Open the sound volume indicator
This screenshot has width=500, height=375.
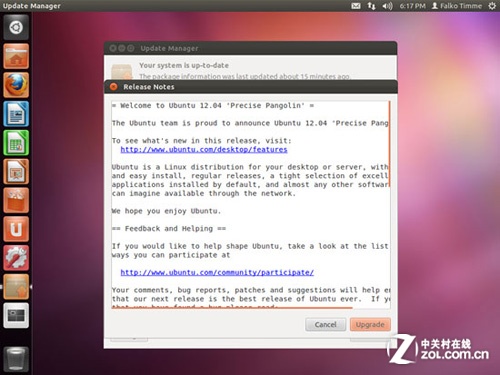click(387, 6)
